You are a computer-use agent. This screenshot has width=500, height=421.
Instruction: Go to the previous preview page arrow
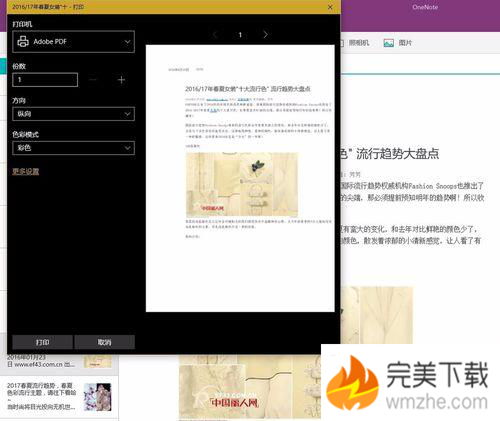pyautogui.click(x=215, y=34)
